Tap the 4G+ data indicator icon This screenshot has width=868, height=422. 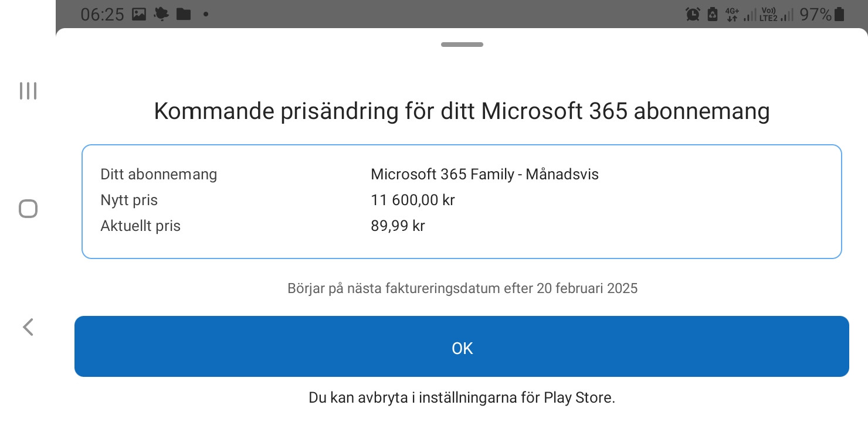coord(731,15)
